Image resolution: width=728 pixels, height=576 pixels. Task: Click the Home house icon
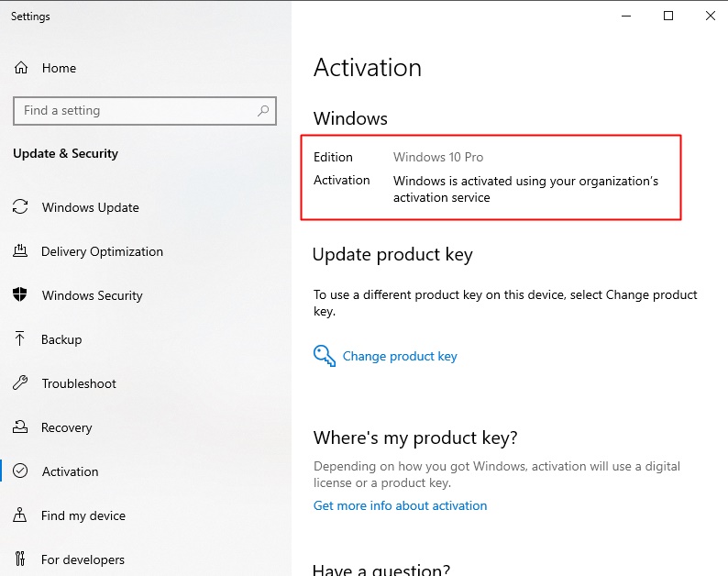(x=21, y=68)
